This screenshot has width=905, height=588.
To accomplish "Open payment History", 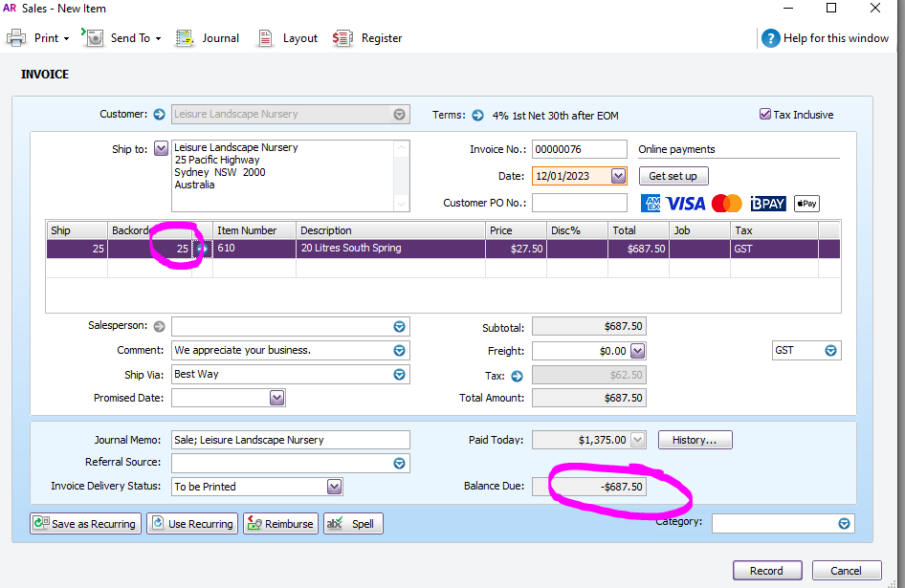I will (695, 440).
